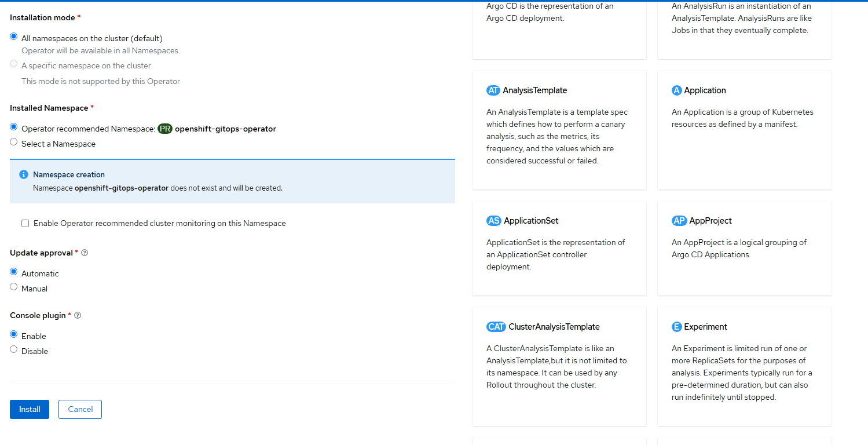Choose Operator recommended Namespace radio
The image size is (868, 445).
tap(14, 127)
